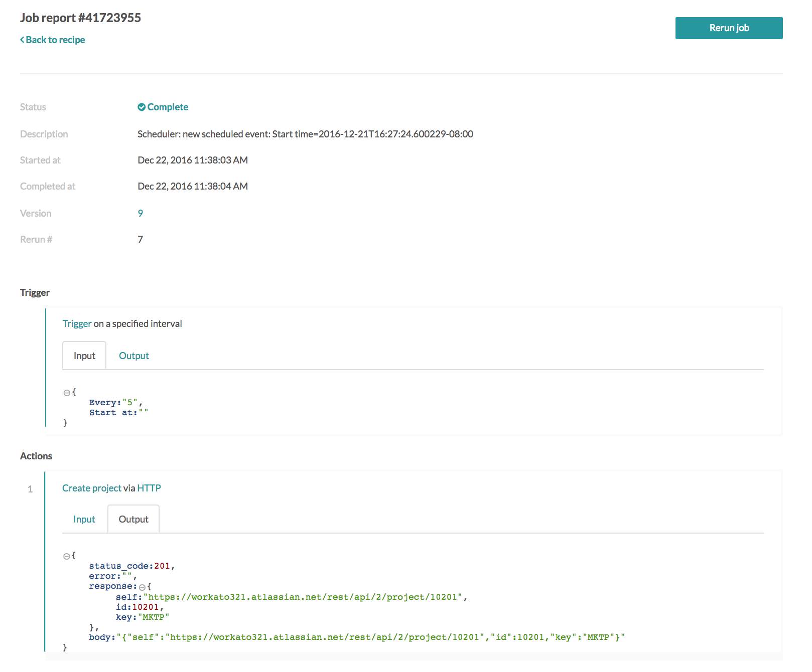Open recipe version 9

click(x=141, y=213)
